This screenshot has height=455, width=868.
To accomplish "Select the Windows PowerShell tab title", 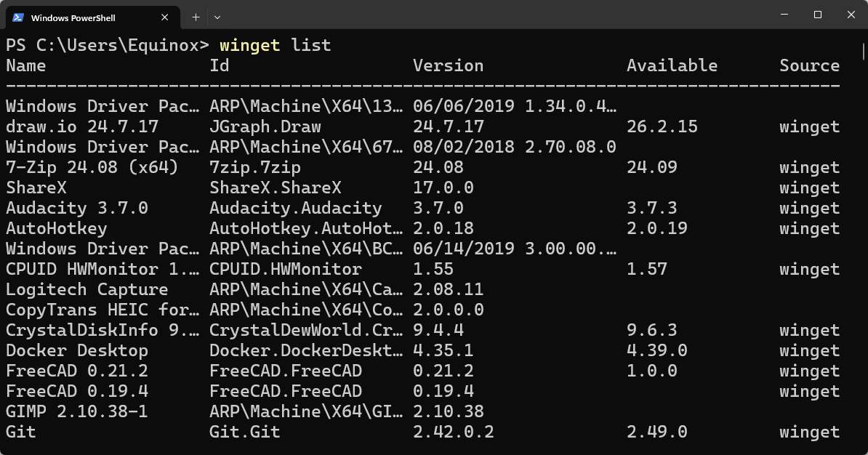I will (x=73, y=17).
